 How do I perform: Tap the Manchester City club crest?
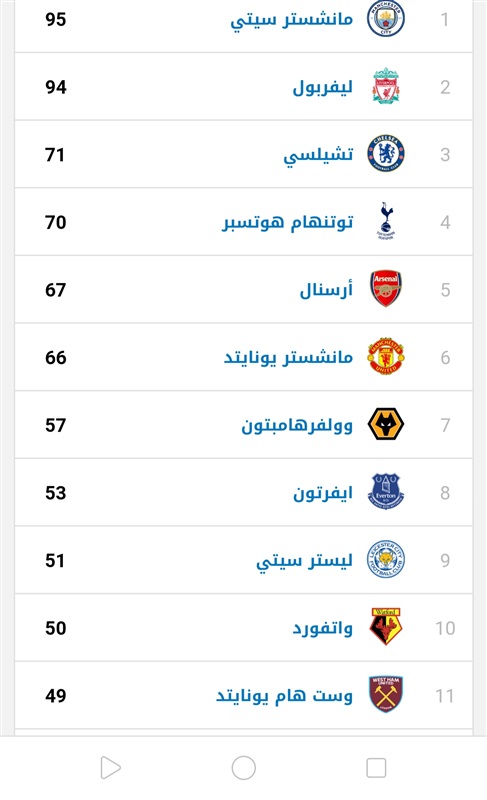pyautogui.click(x=386, y=18)
